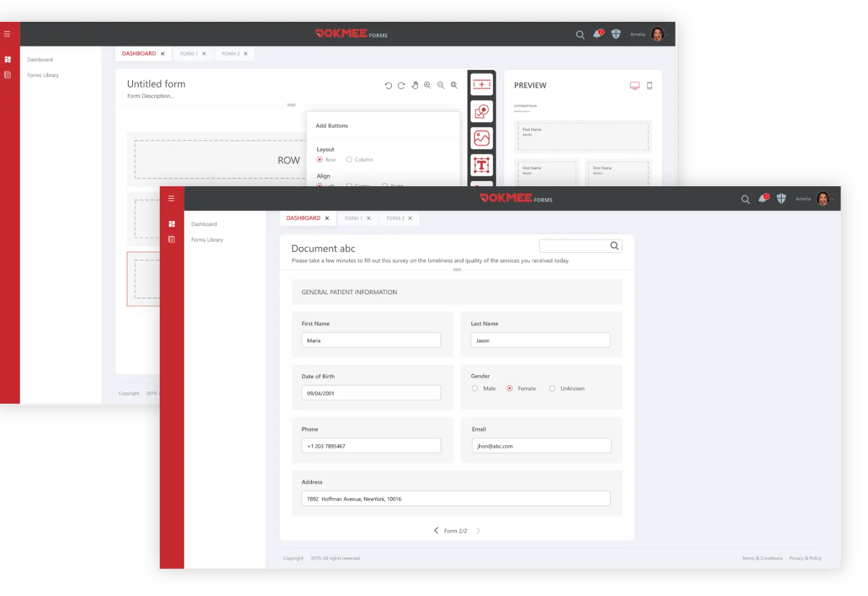Click the shield icon in the front window header
This screenshot has width=868, height=596.
click(781, 198)
